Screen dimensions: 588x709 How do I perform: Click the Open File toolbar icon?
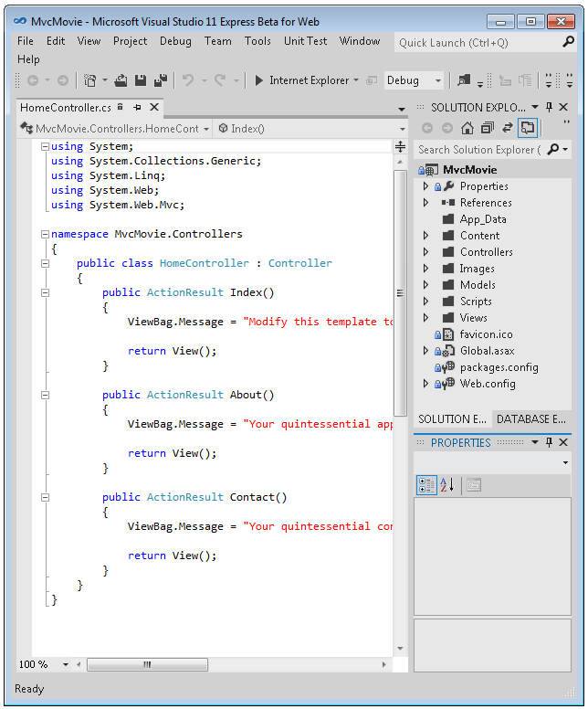coord(121,81)
